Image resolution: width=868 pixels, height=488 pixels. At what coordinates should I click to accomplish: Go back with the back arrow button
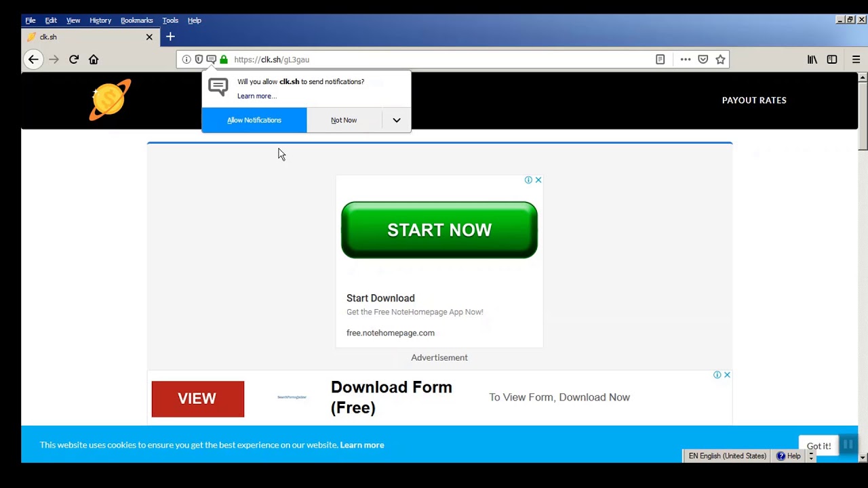point(33,60)
